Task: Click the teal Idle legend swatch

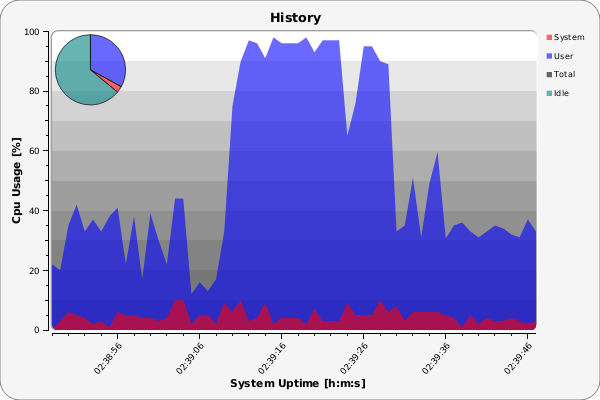Action: point(548,92)
